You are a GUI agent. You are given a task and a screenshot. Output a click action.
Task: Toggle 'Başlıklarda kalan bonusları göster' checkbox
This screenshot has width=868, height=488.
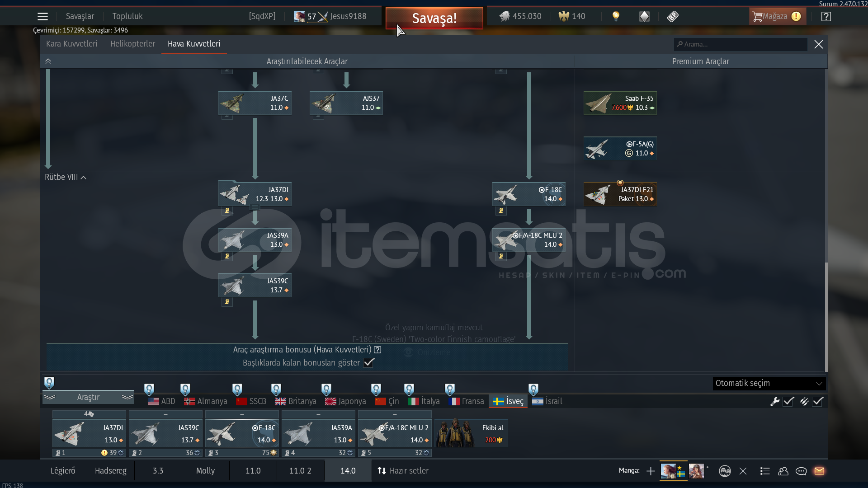point(369,363)
